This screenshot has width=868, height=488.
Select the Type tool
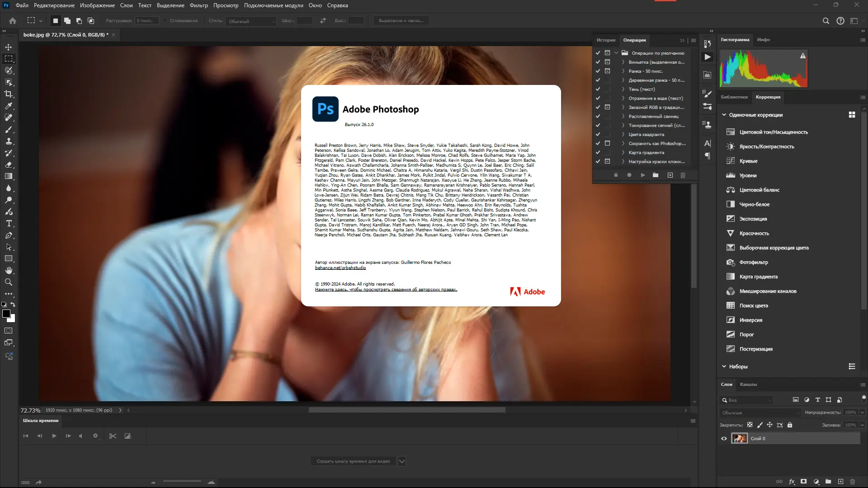pos(9,223)
